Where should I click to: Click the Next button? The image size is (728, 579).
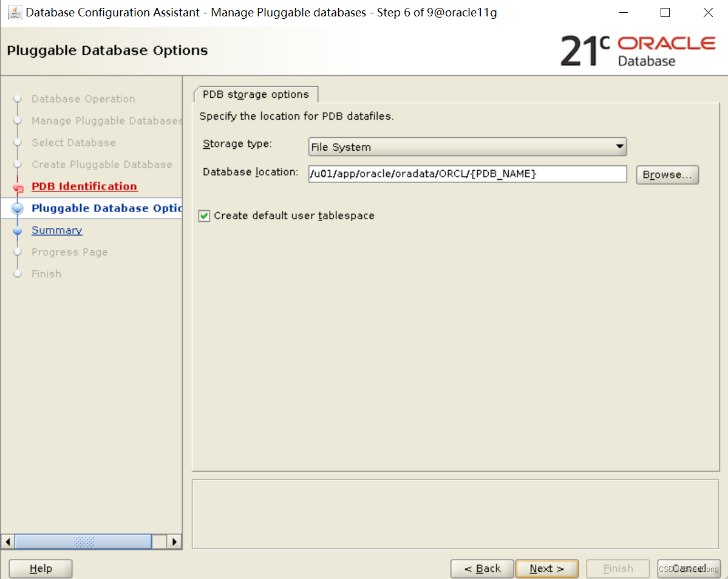coord(547,568)
